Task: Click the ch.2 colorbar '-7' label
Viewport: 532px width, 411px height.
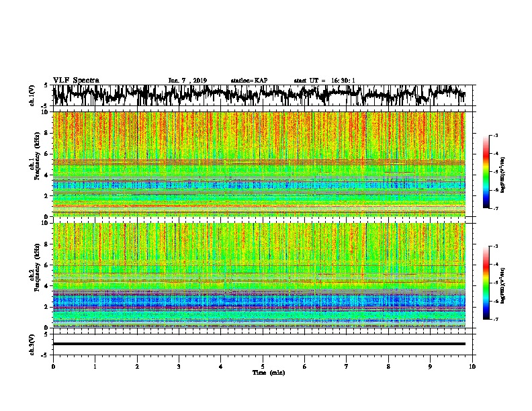Action: 495,319
